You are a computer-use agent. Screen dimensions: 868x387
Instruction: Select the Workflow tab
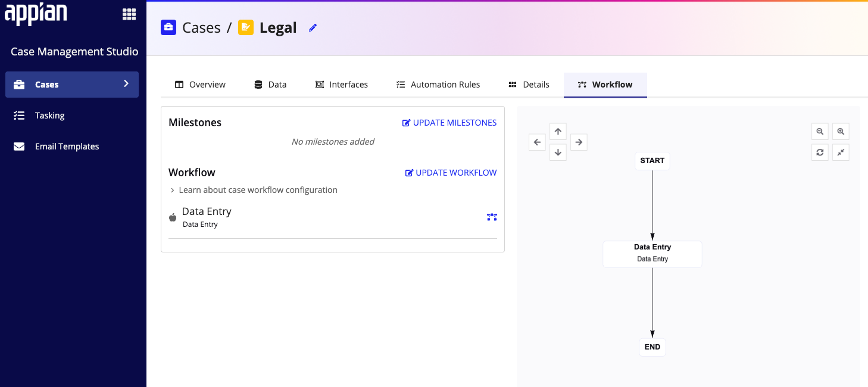[605, 85]
